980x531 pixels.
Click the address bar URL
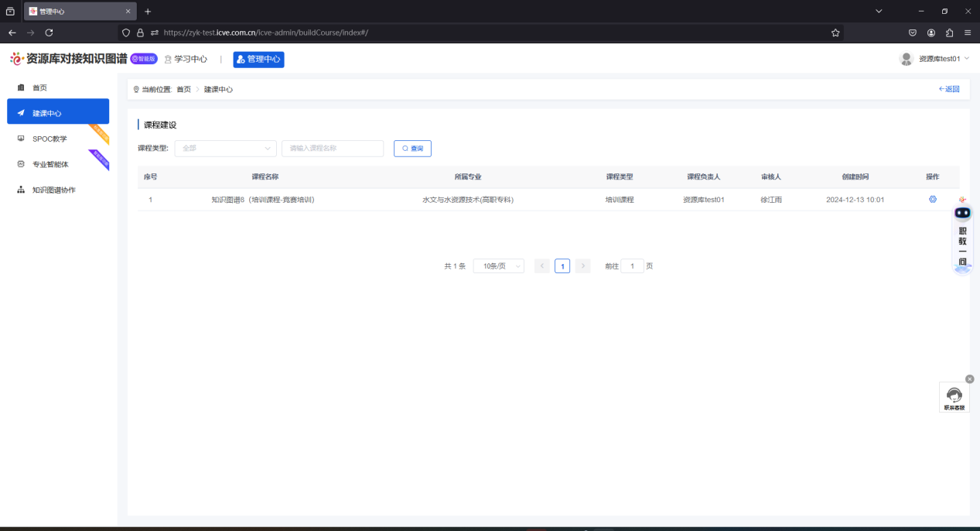265,33
